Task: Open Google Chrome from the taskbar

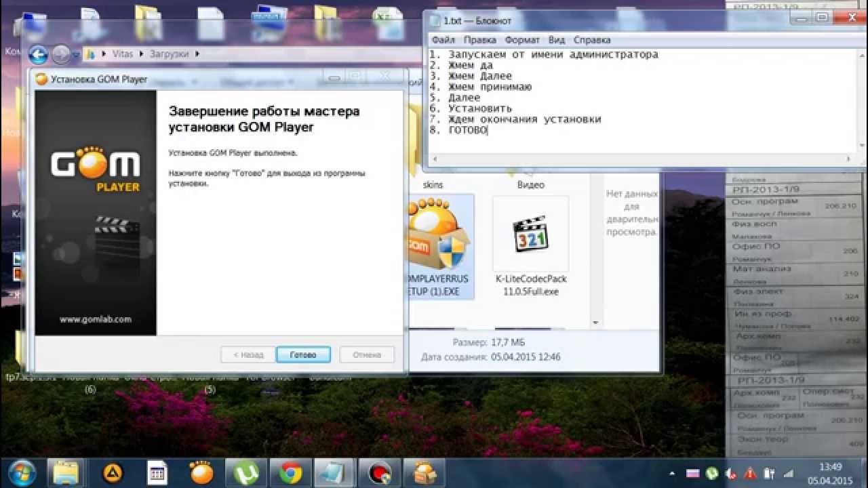Action: (291, 472)
